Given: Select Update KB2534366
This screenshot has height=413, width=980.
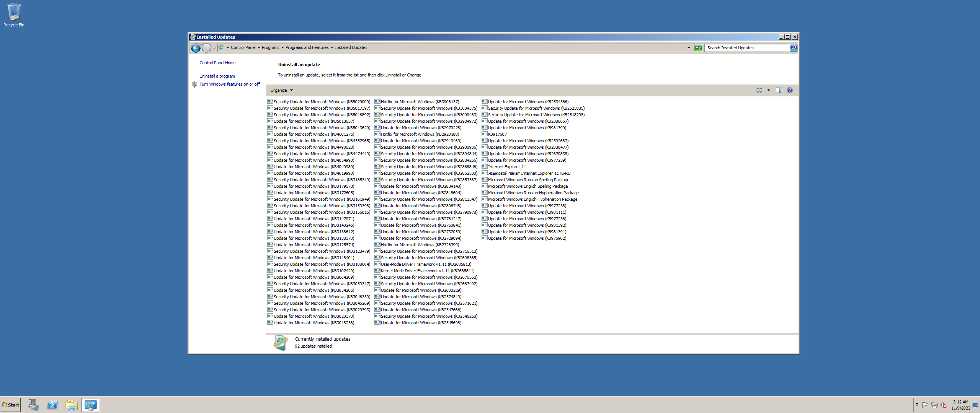Looking at the screenshot, I should pos(525,102).
